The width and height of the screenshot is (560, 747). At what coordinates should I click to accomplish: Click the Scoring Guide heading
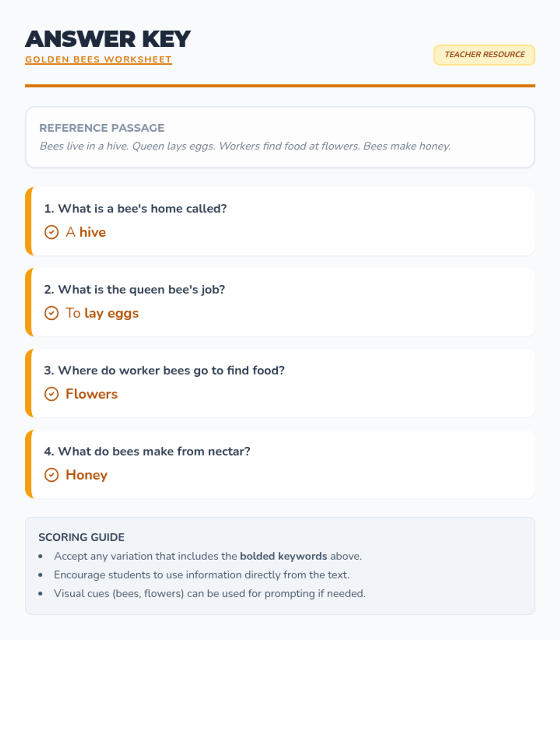(x=81, y=537)
